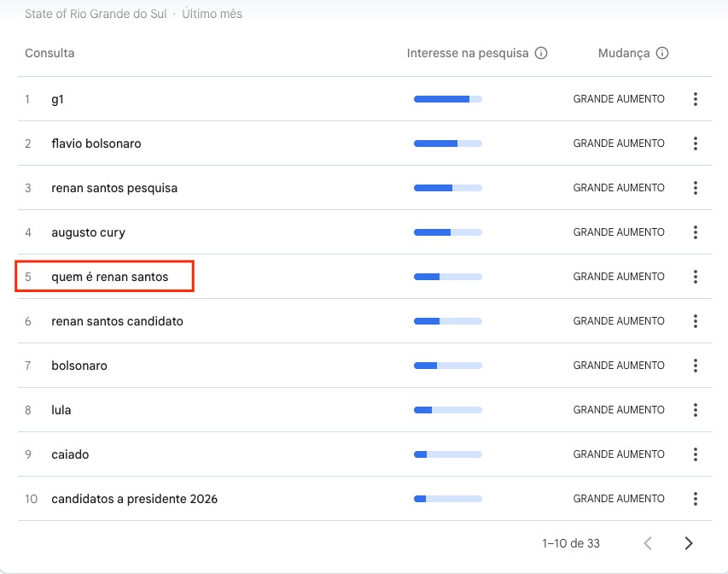Open more options for renan santos pesquisa
Screen dimensions: 728x574
(695, 188)
